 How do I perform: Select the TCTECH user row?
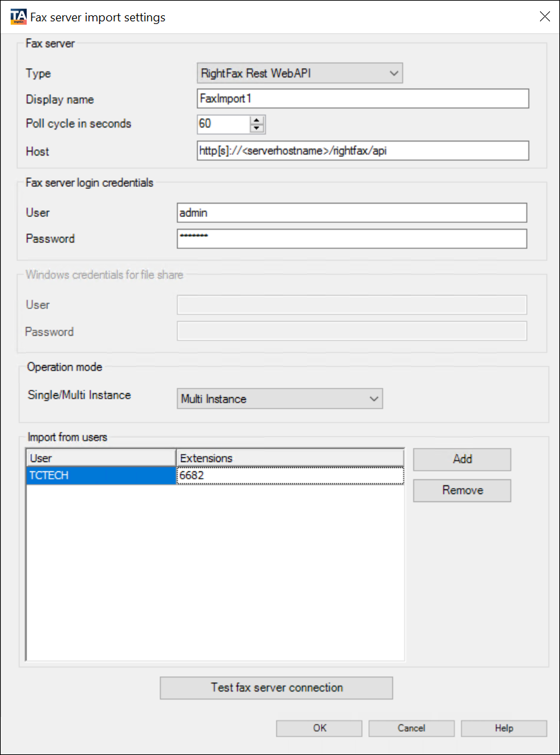pos(101,475)
